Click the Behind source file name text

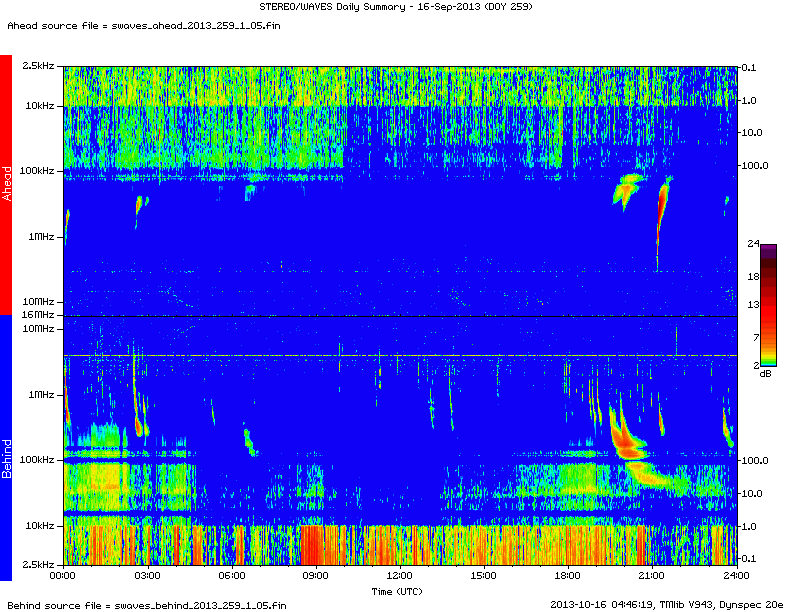point(145,605)
